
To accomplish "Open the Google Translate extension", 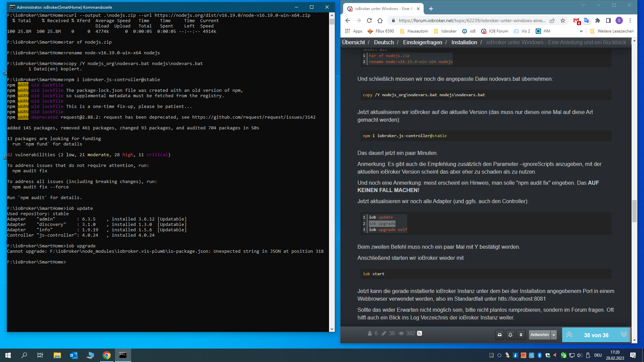I will coord(587,20).
